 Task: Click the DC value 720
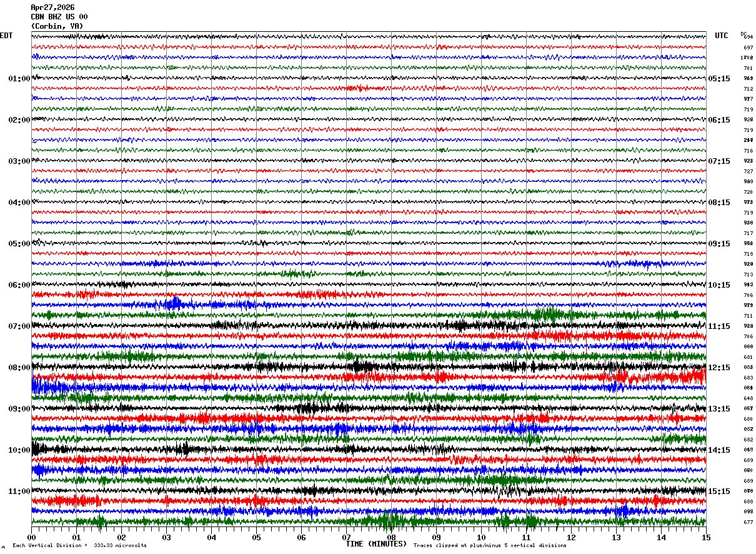click(748, 192)
